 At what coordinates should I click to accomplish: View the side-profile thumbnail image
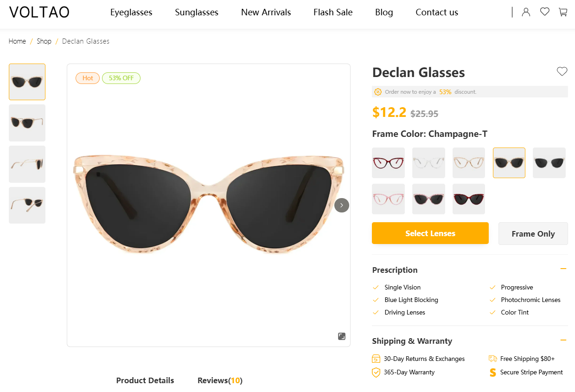pyautogui.click(x=27, y=164)
